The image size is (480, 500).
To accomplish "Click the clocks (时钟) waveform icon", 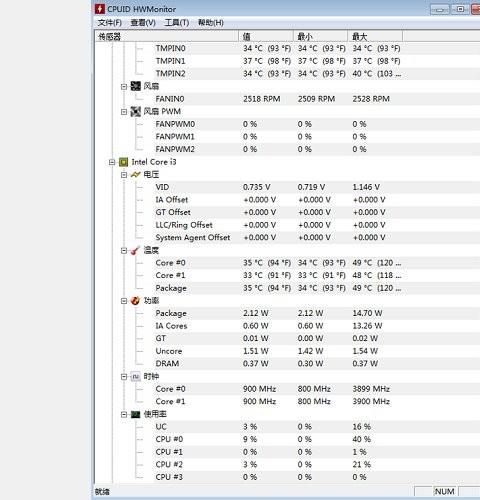I will (x=135, y=376).
